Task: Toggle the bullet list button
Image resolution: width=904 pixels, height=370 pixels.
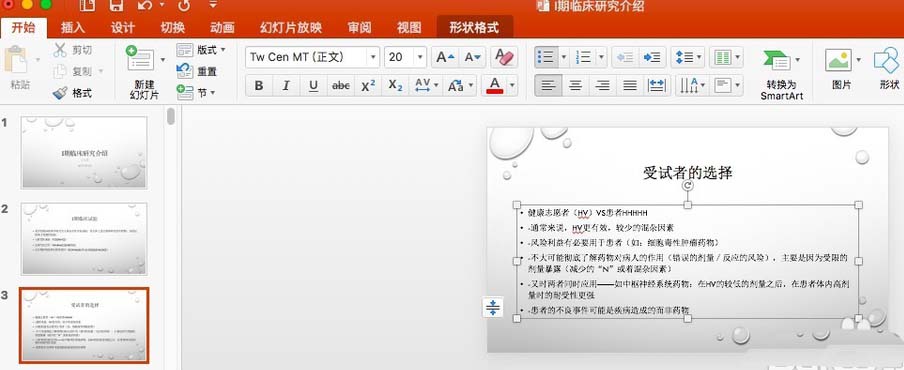Action: [545, 57]
